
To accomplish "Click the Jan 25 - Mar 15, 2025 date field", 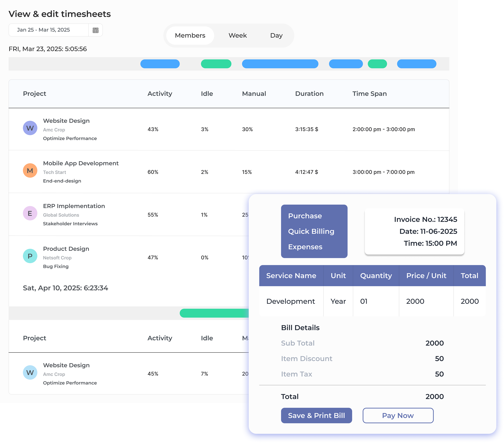I will click(49, 30).
